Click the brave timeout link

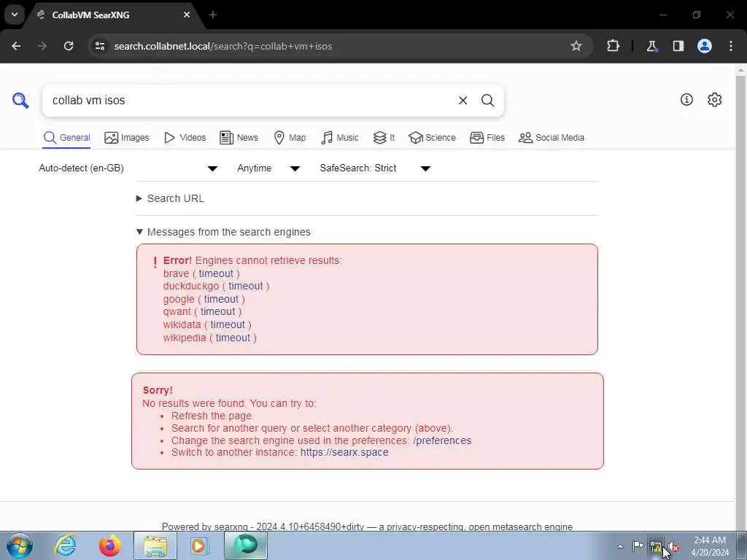click(x=216, y=273)
